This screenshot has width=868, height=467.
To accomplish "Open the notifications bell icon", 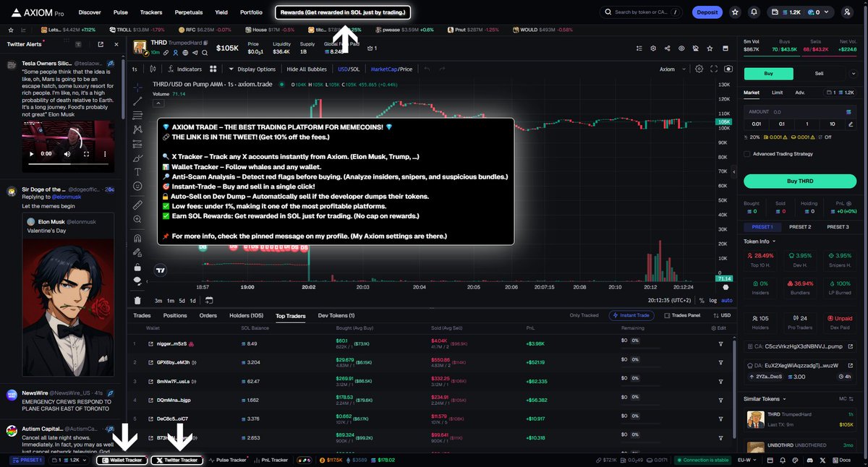I will (754, 12).
